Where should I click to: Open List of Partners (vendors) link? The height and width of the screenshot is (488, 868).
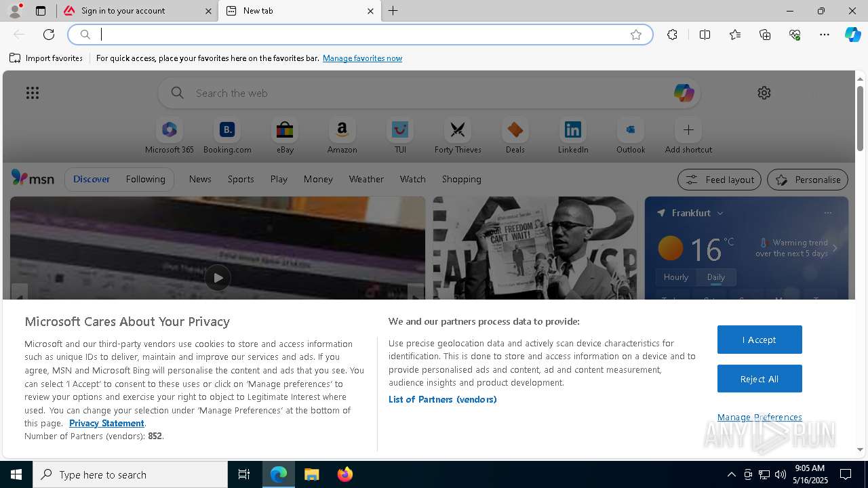(x=442, y=399)
